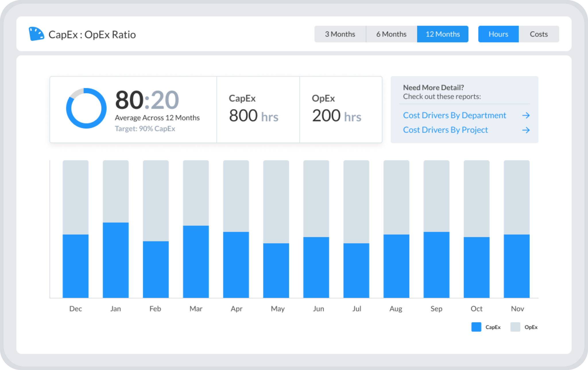Click the January blue CapEx bar
The width and height of the screenshot is (588, 370).
pyautogui.click(x=116, y=260)
